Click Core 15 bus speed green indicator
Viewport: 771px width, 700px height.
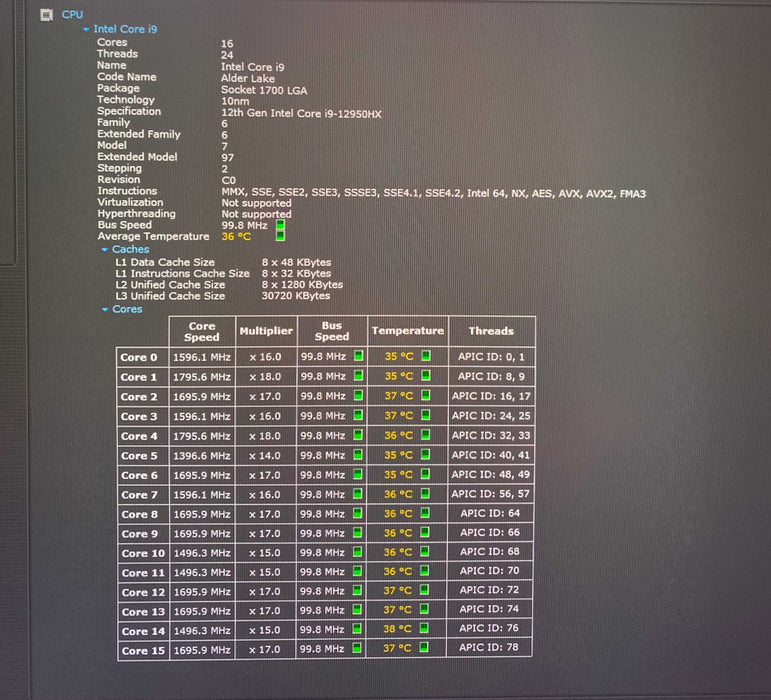click(357, 648)
